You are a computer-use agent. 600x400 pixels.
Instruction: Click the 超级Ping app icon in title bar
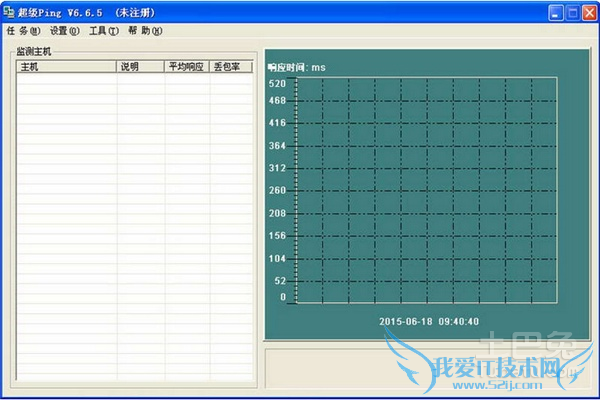8,12
